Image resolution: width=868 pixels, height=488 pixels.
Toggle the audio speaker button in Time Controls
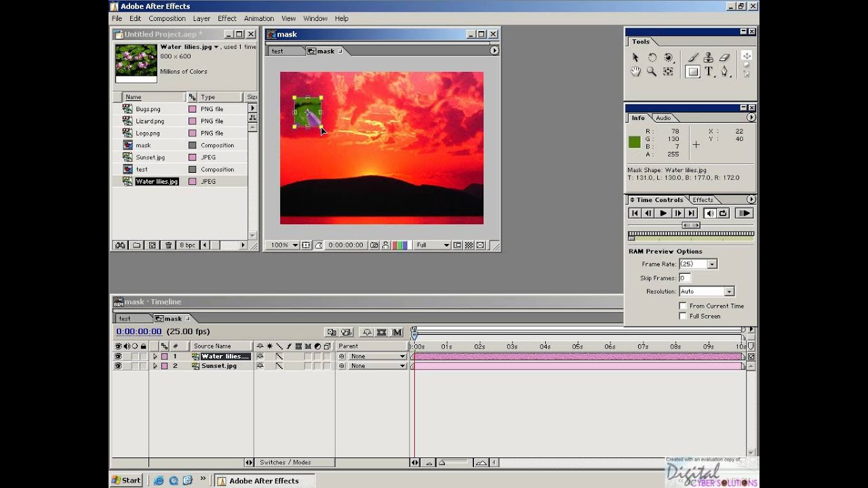(709, 213)
